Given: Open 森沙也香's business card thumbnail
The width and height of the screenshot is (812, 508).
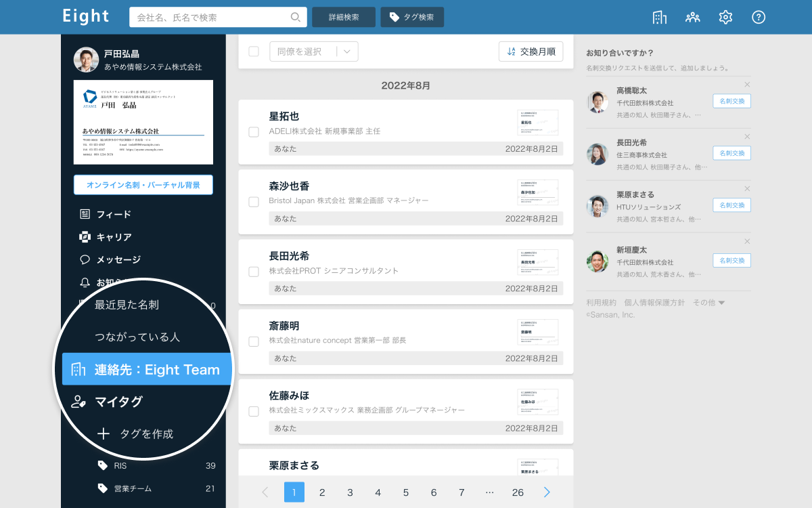Looking at the screenshot, I should coord(538,192).
